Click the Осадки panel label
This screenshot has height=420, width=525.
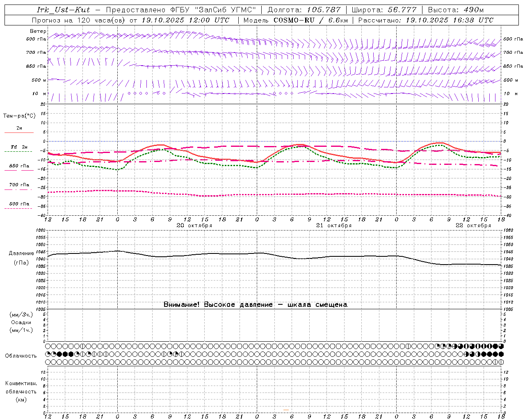pyautogui.click(x=21, y=322)
